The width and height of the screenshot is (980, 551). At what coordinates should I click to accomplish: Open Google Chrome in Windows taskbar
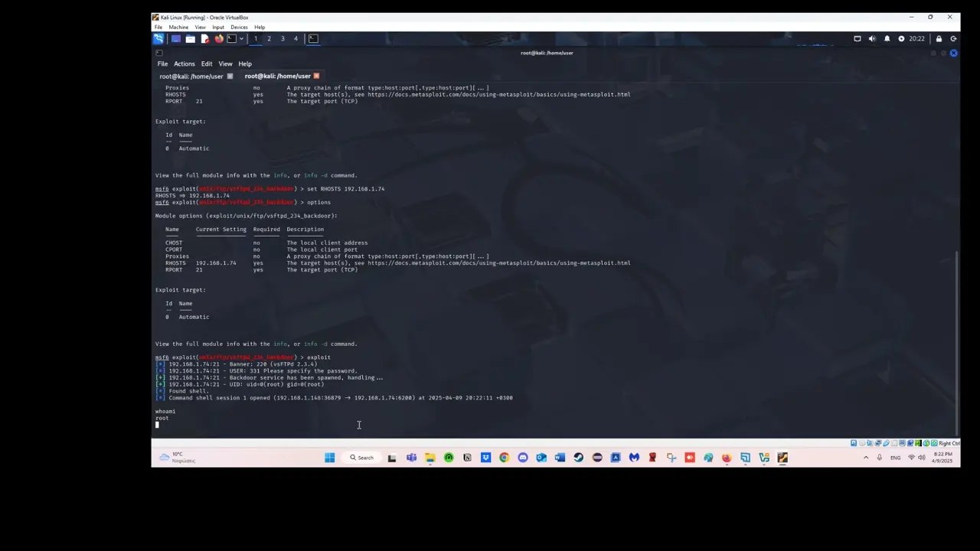[504, 458]
